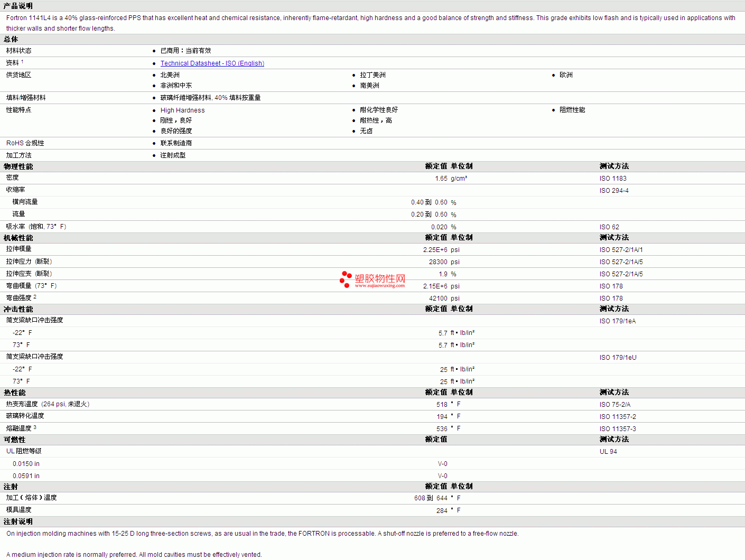This screenshot has height=560, width=745.
Task: Select the 拉丁美洲 region entry
Action: (373, 75)
